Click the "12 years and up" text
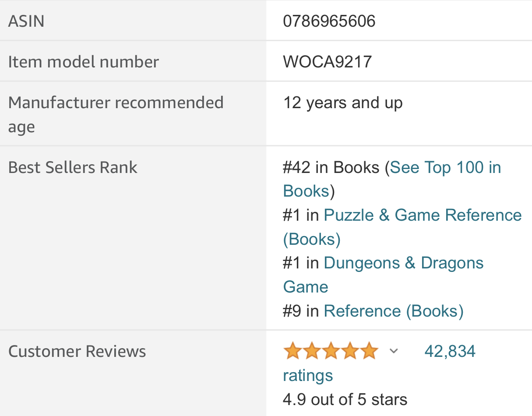Image resolution: width=532 pixels, height=416 pixels. [343, 103]
